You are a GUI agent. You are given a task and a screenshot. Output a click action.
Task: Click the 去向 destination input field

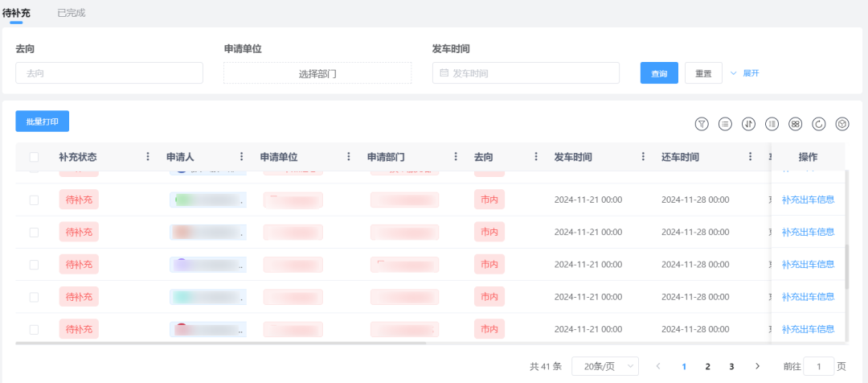109,73
